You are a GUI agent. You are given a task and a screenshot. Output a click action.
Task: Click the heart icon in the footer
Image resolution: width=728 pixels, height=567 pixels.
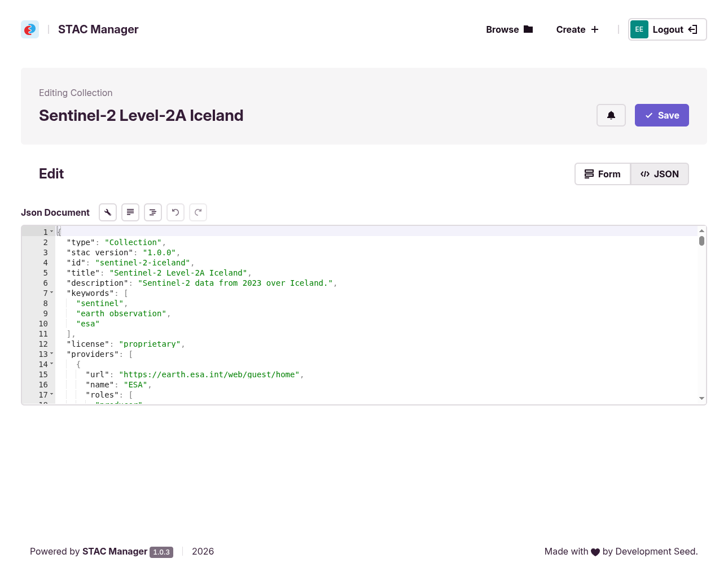pos(595,552)
